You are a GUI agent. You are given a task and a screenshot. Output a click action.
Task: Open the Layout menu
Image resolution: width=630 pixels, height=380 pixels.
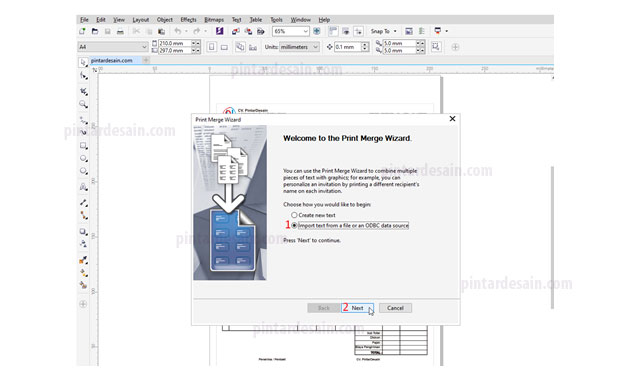pos(140,20)
